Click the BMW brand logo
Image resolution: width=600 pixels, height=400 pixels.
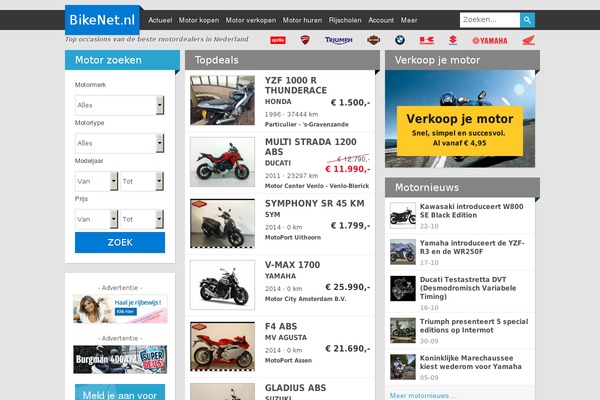[x=400, y=40]
